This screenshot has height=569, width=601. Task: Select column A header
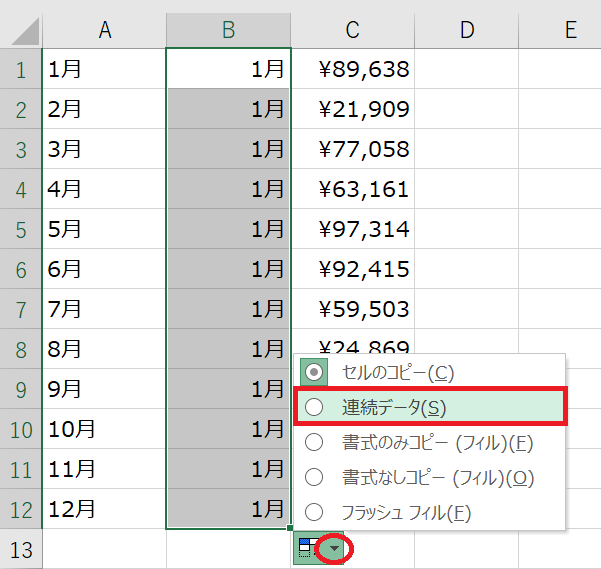tap(104, 30)
